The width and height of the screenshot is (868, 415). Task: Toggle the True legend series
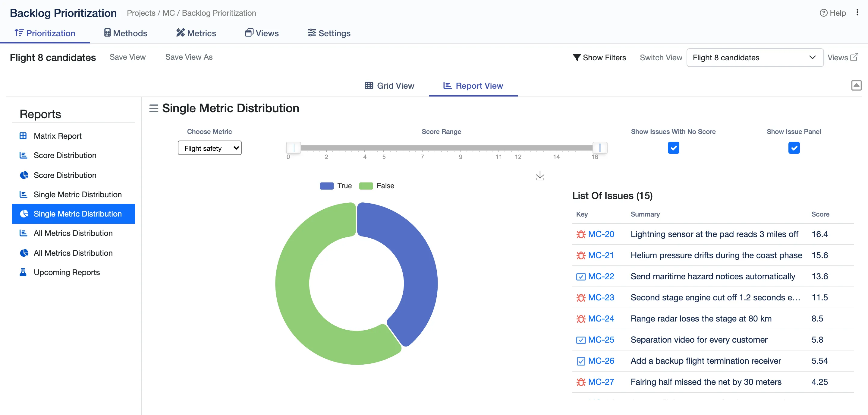click(336, 186)
